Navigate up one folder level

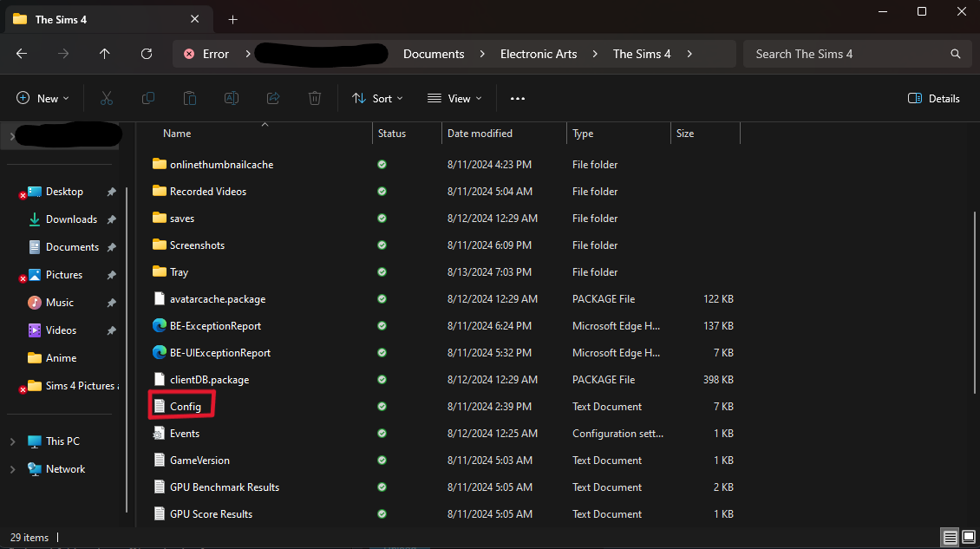[104, 54]
